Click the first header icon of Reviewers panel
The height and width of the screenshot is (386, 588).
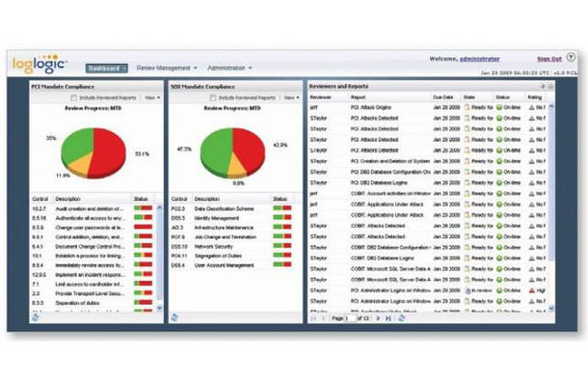click(543, 86)
